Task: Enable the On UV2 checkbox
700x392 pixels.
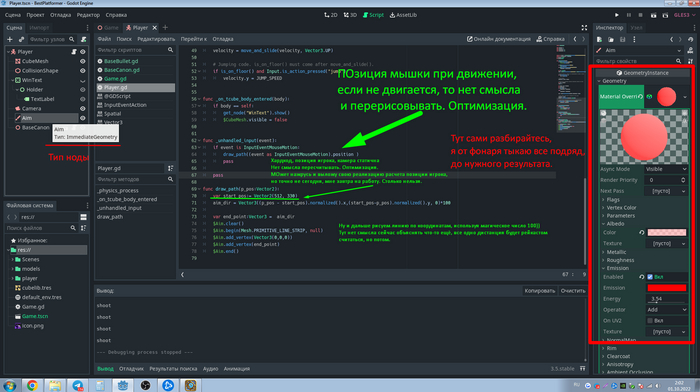Action: pyautogui.click(x=650, y=321)
